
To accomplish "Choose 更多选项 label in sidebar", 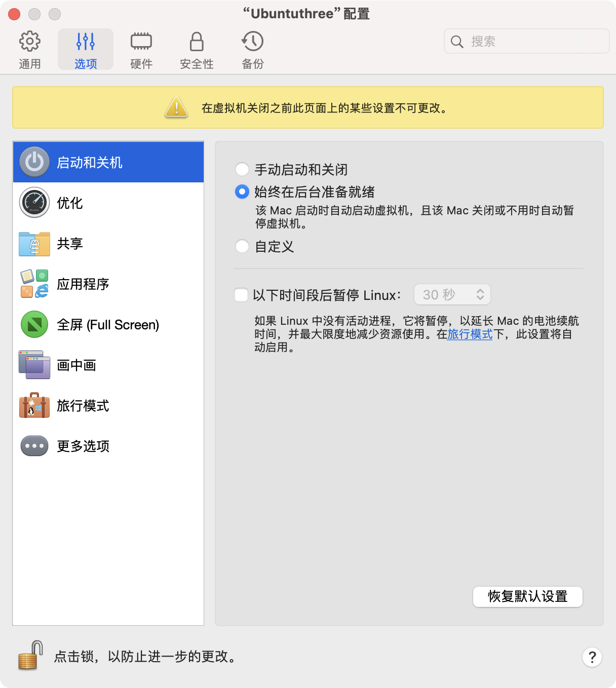I will pyautogui.click(x=83, y=446).
